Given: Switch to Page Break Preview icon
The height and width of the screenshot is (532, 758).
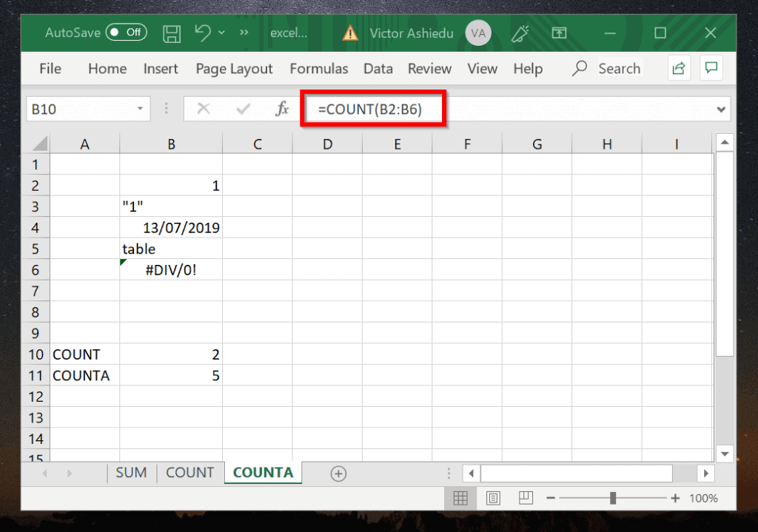Looking at the screenshot, I should (526, 498).
